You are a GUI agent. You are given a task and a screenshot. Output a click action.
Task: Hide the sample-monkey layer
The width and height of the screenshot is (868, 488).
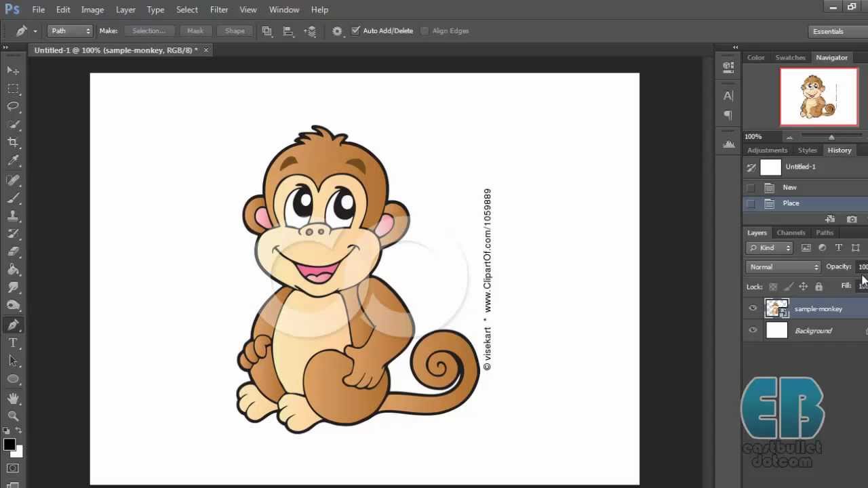point(753,309)
